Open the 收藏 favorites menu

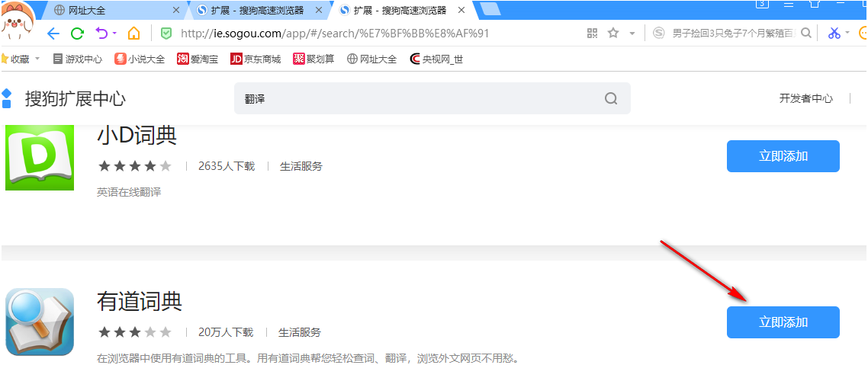pos(21,59)
